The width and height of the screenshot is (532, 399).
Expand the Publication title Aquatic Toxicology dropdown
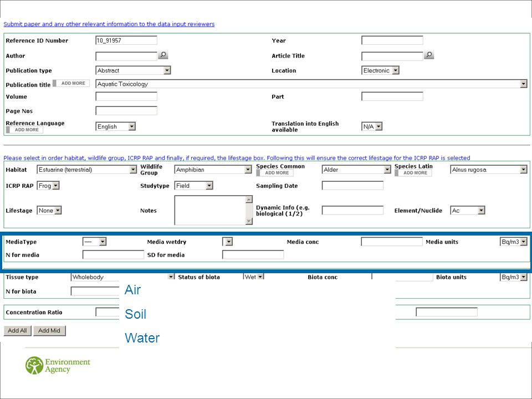[311, 84]
